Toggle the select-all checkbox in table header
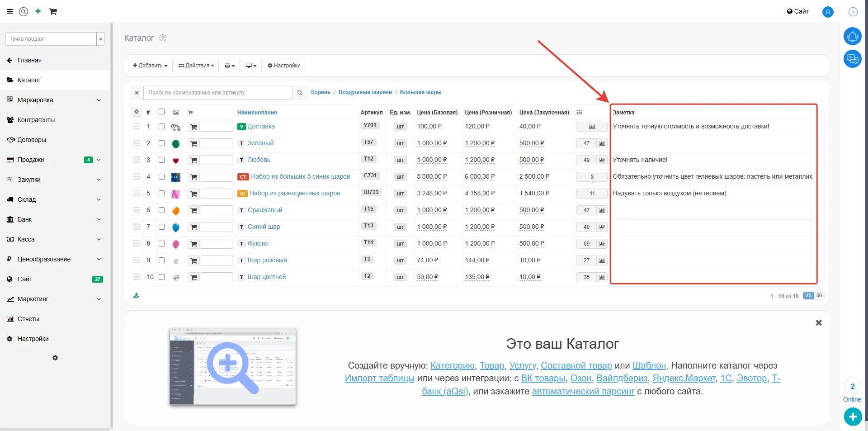 click(161, 112)
